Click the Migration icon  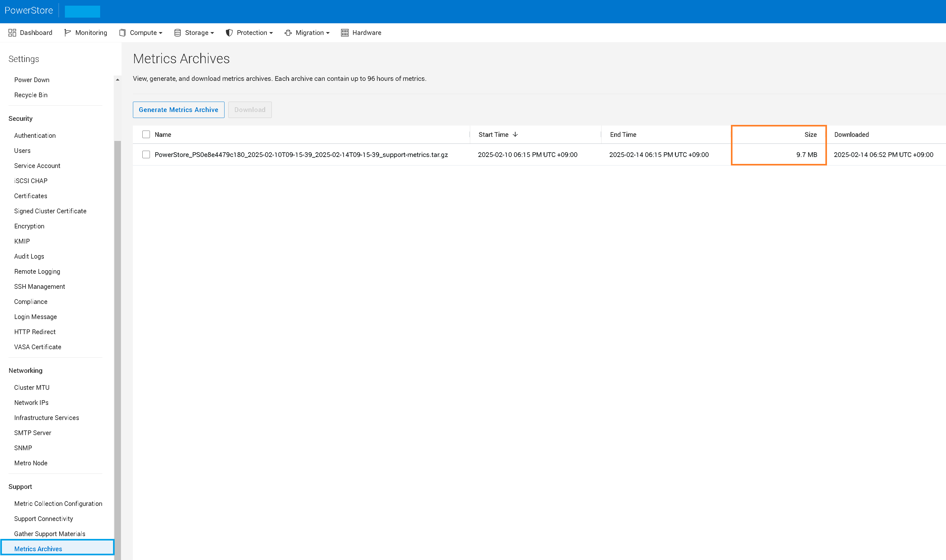[x=288, y=32]
